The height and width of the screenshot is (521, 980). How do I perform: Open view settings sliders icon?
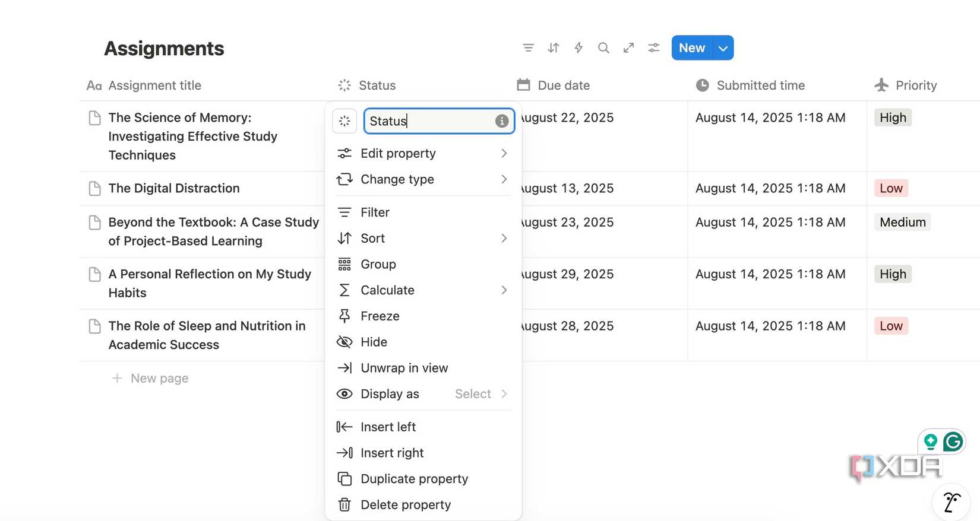653,48
